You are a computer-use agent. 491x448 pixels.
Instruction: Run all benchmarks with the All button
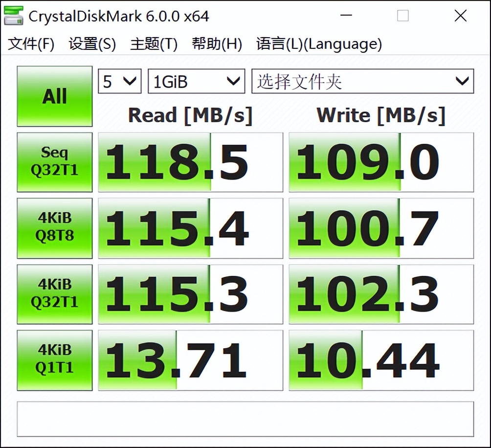tap(54, 96)
